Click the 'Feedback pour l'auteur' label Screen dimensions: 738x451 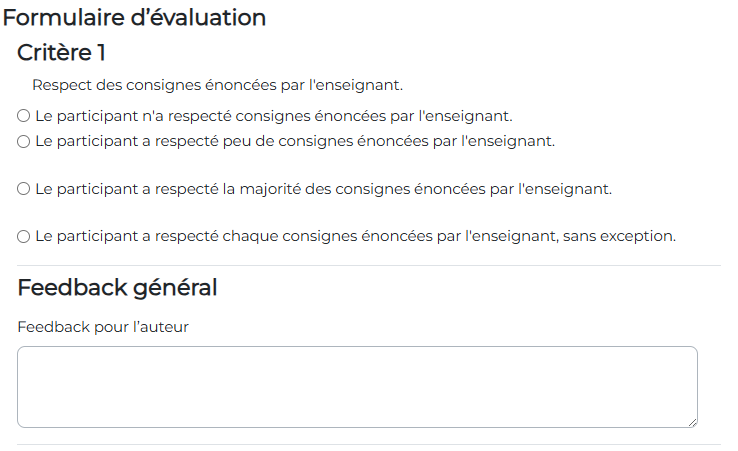[x=103, y=327]
